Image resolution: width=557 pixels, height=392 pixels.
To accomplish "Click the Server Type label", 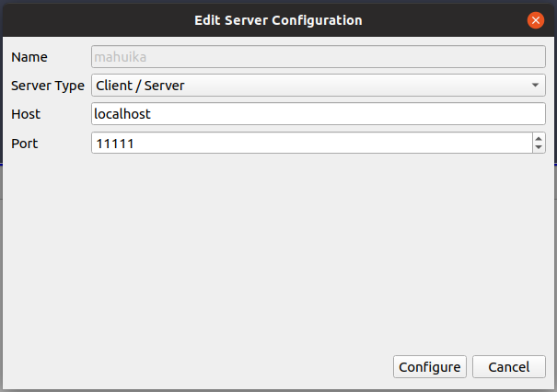I will click(47, 86).
